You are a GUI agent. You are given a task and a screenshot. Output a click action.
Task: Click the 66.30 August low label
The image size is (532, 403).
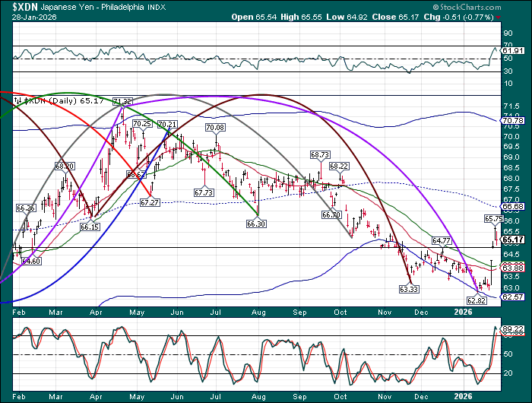click(x=255, y=224)
